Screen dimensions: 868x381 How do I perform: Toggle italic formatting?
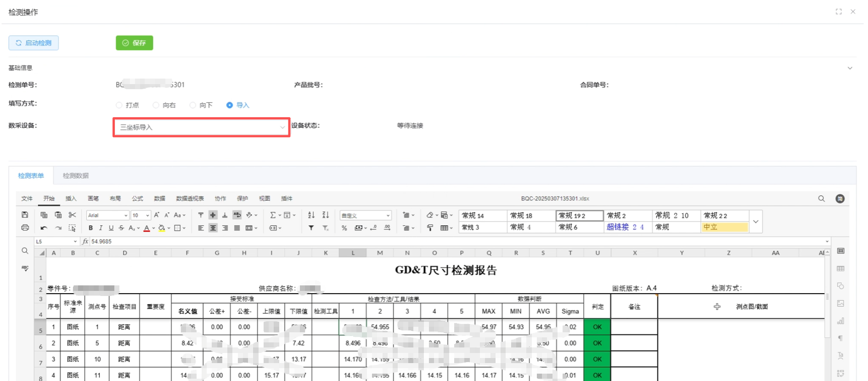[101, 227]
